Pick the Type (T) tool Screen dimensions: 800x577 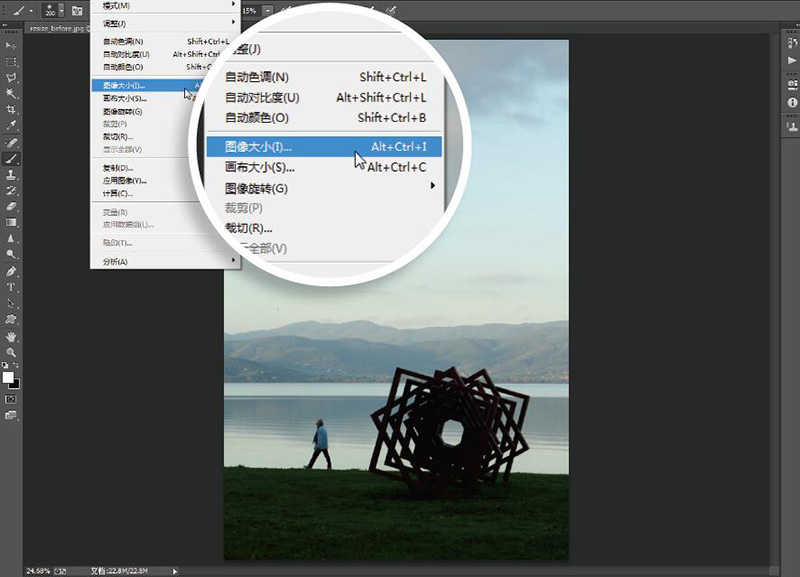(x=12, y=287)
